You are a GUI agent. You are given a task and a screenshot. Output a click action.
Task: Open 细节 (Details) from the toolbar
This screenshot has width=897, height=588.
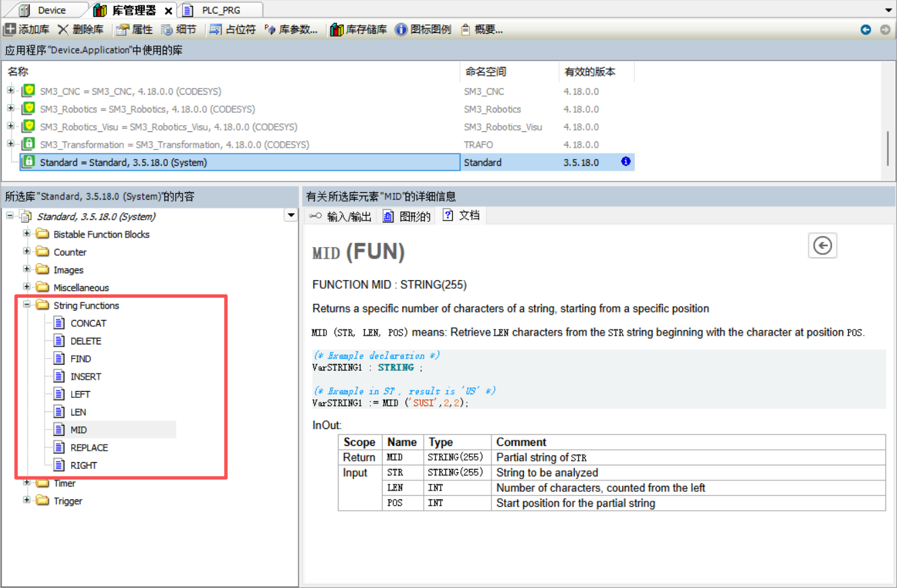(179, 30)
